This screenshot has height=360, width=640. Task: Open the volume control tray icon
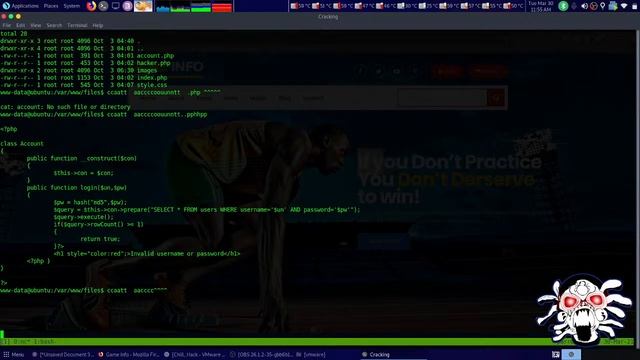(x=584, y=6)
